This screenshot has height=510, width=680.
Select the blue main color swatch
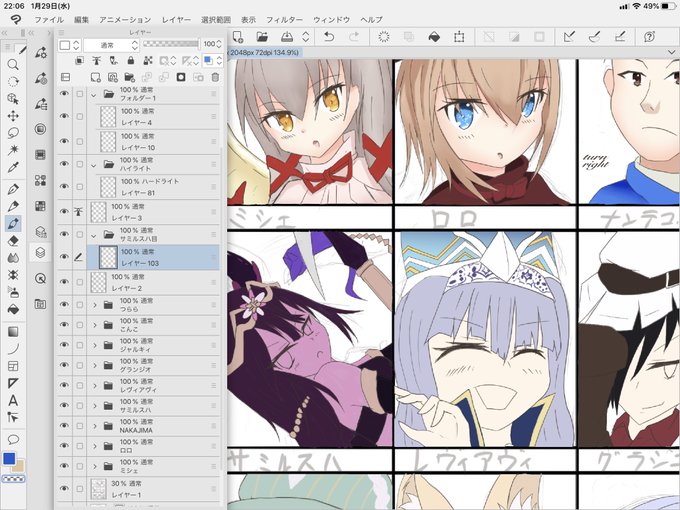tap(9, 458)
